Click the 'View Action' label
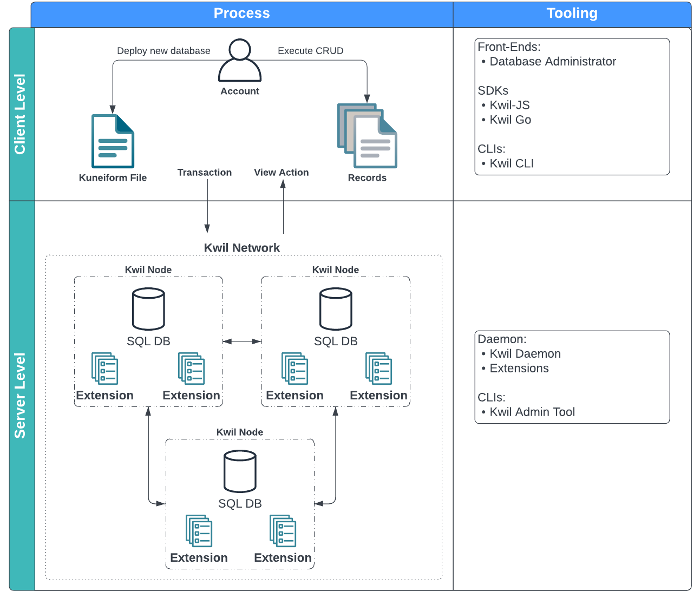 point(282,172)
